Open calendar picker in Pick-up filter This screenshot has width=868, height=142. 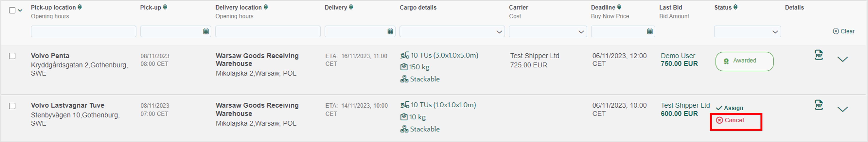coord(206,31)
